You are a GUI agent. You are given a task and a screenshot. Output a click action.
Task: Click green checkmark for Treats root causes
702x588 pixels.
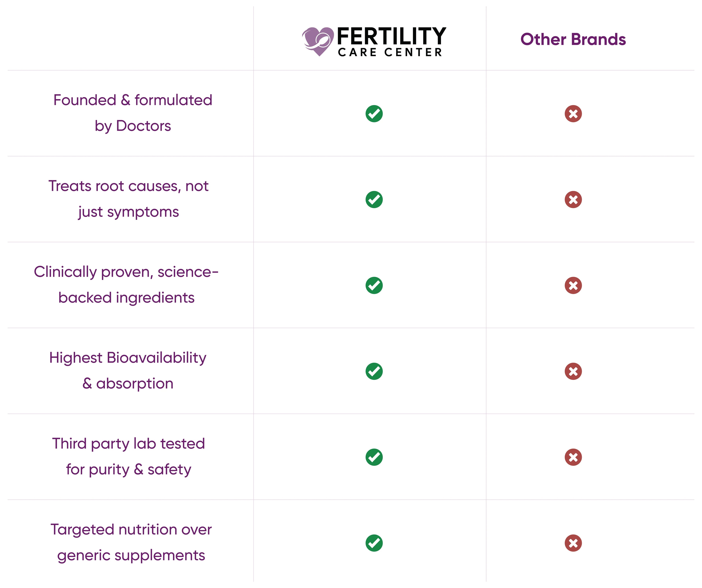point(374,200)
